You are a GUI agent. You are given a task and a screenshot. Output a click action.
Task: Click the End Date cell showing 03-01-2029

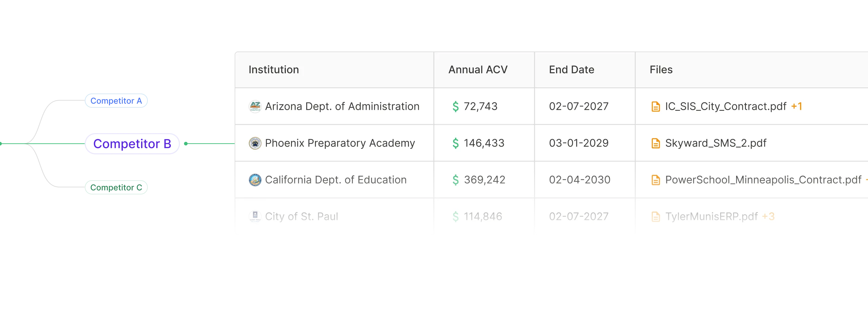click(579, 143)
